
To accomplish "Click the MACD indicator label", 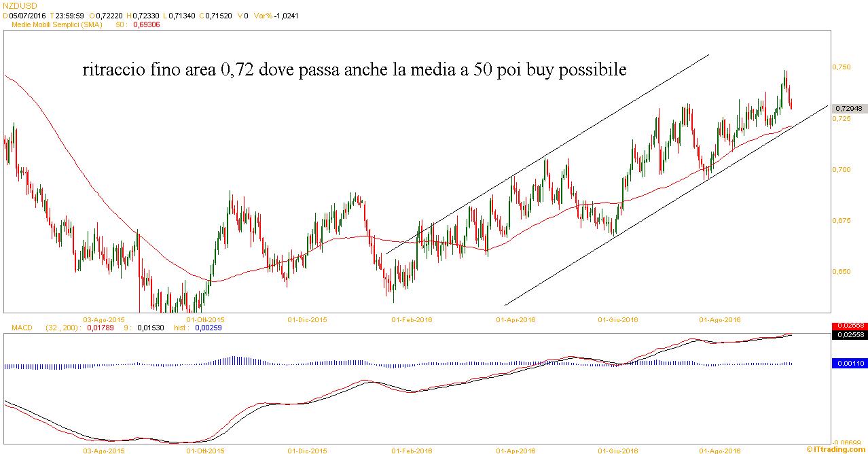I will [22, 328].
